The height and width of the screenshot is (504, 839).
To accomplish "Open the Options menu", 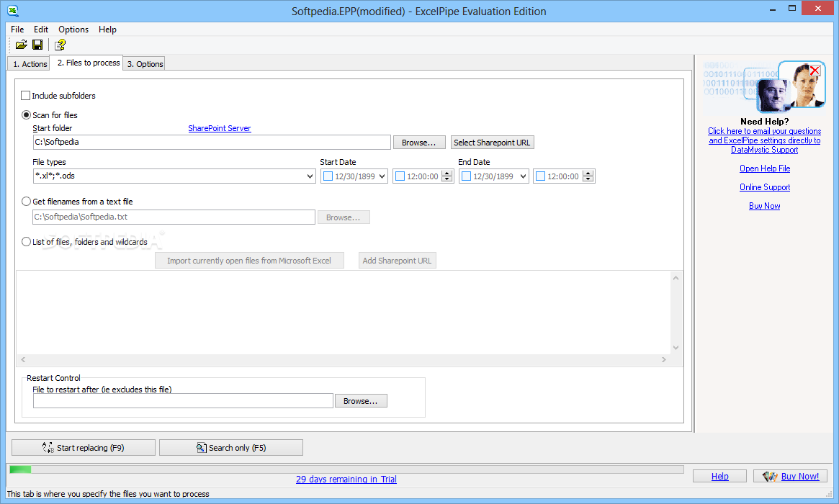I will [x=73, y=30].
